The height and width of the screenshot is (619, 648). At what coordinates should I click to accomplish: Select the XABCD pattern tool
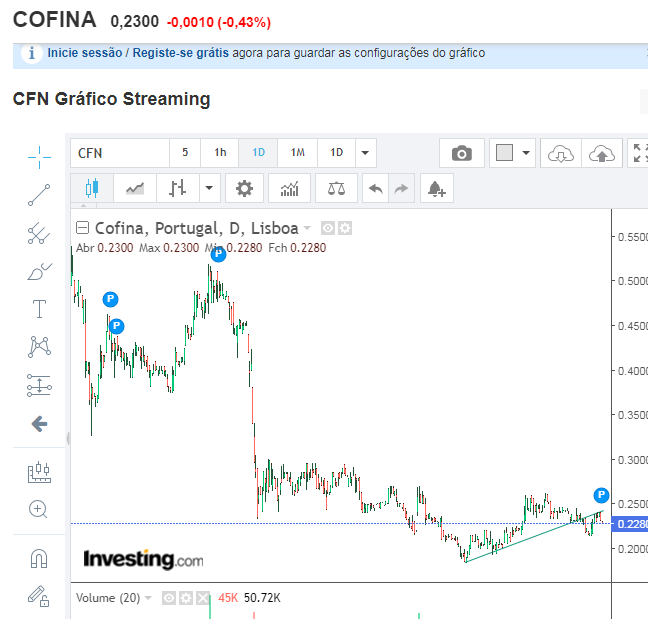[x=39, y=347]
